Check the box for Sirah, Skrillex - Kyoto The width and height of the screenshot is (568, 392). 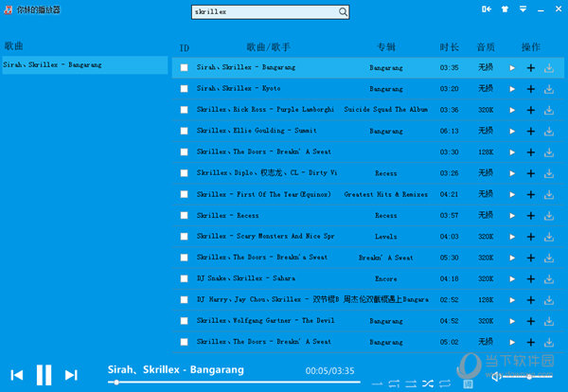point(184,88)
